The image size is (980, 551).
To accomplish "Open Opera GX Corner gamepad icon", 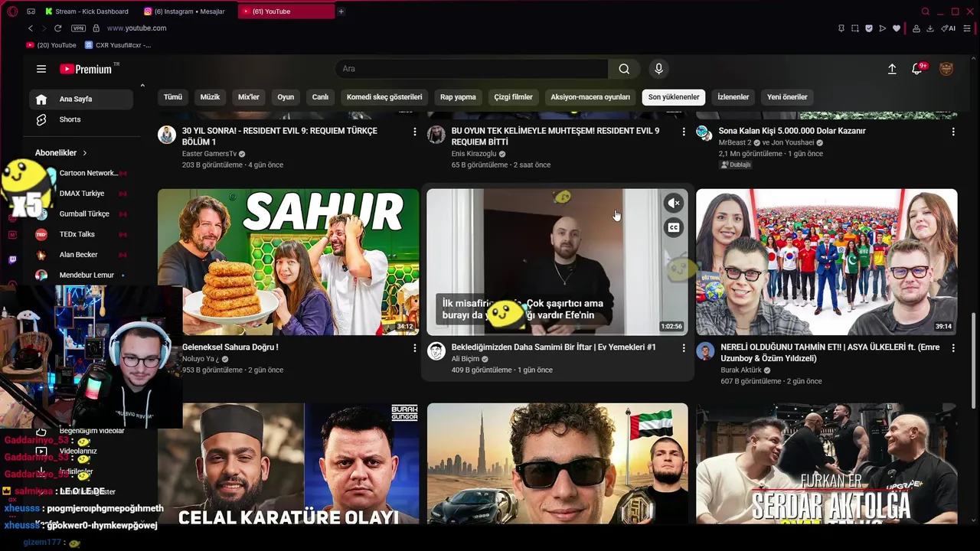I will tap(31, 11).
